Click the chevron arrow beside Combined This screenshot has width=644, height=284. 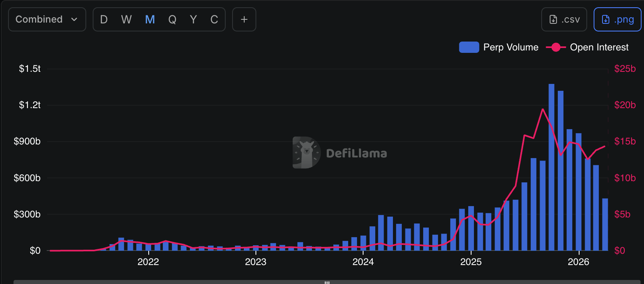(74, 19)
